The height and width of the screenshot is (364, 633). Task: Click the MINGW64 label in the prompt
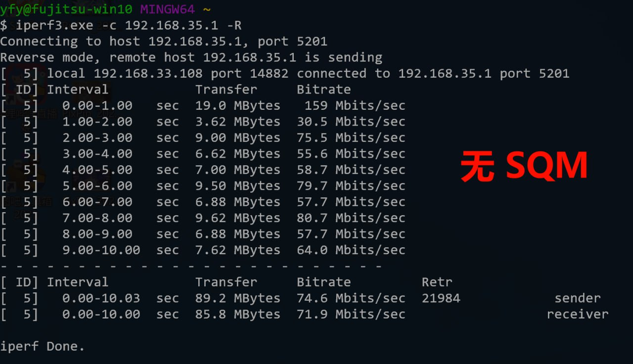(x=167, y=9)
